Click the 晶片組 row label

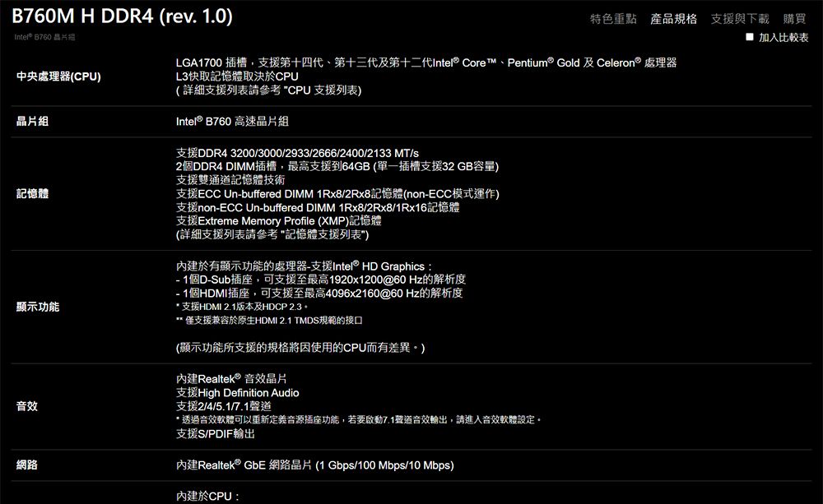click(32, 121)
